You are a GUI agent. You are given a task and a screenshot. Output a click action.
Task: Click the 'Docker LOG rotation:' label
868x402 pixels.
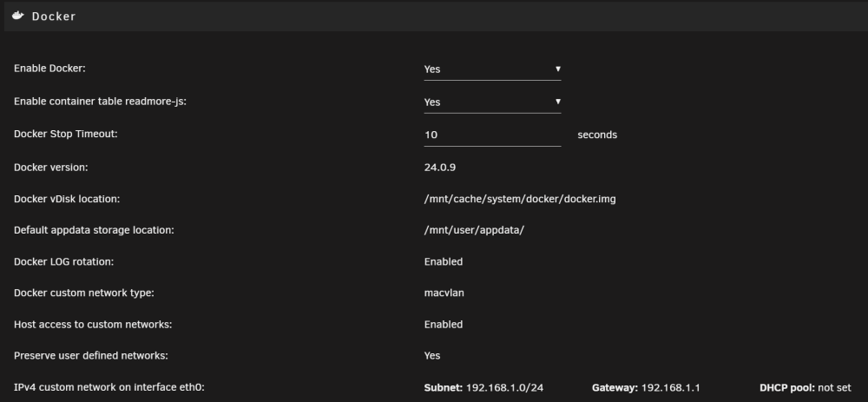tap(63, 261)
